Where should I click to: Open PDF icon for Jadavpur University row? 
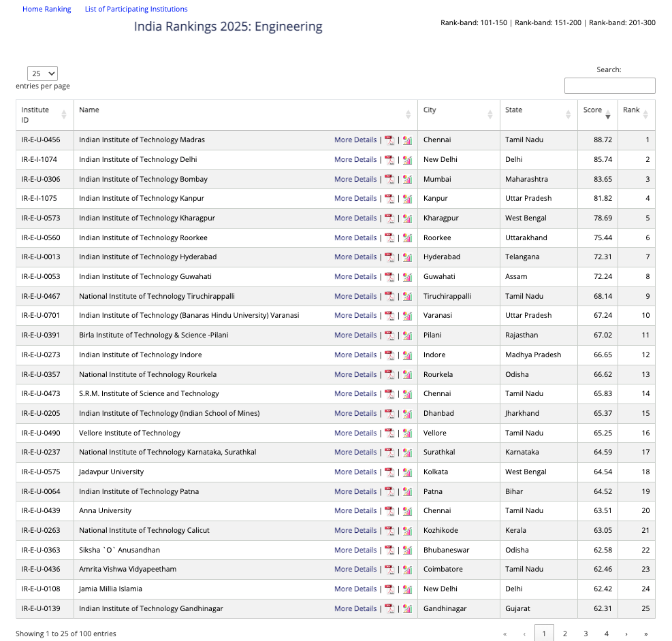click(x=389, y=472)
